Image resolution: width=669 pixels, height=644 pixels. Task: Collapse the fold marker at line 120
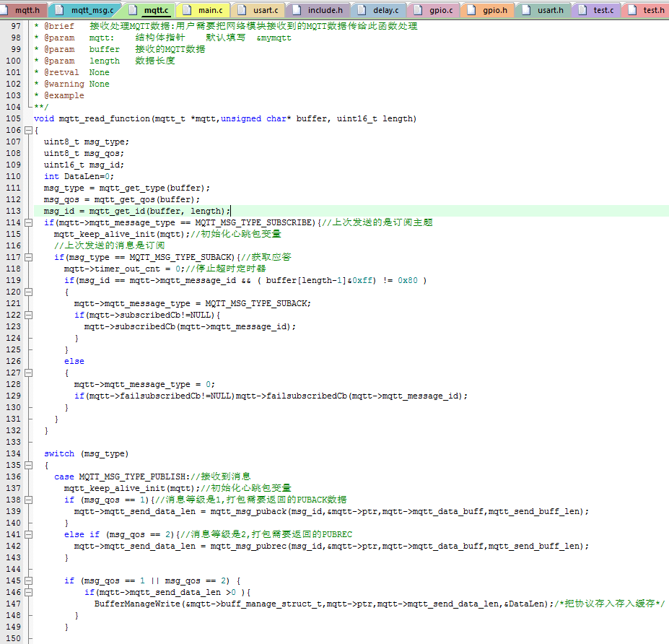(x=29, y=292)
